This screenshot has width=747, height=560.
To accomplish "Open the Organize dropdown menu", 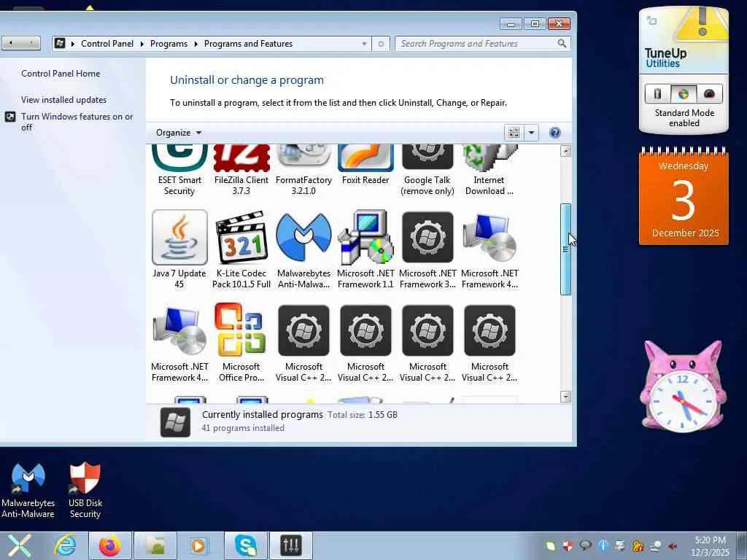I will pos(179,133).
